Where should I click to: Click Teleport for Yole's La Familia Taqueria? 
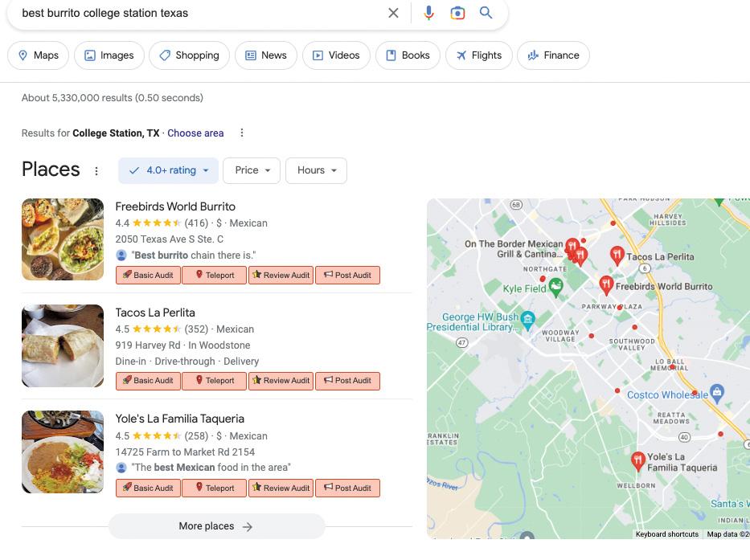(x=215, y=488)
